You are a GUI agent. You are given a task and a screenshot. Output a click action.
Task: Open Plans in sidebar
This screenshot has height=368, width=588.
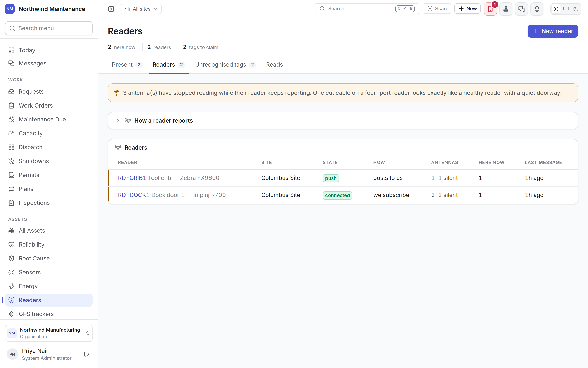(x=49, y=189)
